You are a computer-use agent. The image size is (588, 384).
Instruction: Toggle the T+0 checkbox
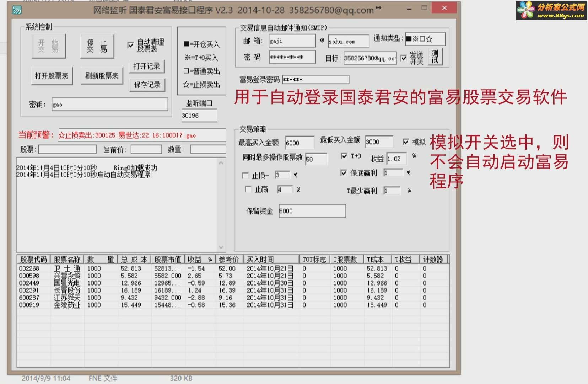pyautogui.click(x=344, y=156)
